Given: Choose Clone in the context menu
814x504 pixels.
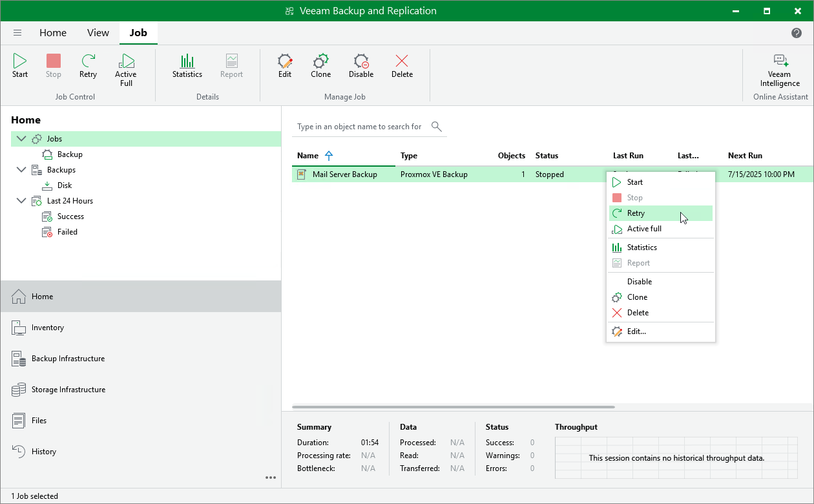Looking at the screenshot, I should tap(661, 297).
